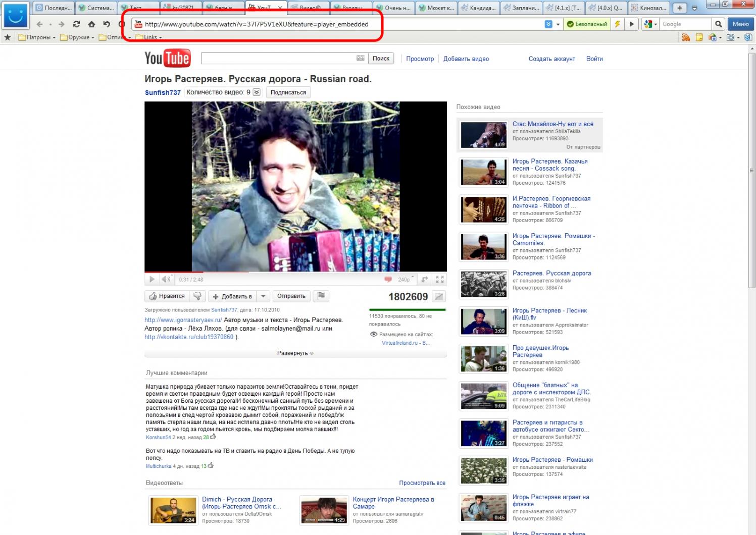This screenshot has width=756, height=535.
Task: Open the browser Меню button
Action: [x=740, y=24]
